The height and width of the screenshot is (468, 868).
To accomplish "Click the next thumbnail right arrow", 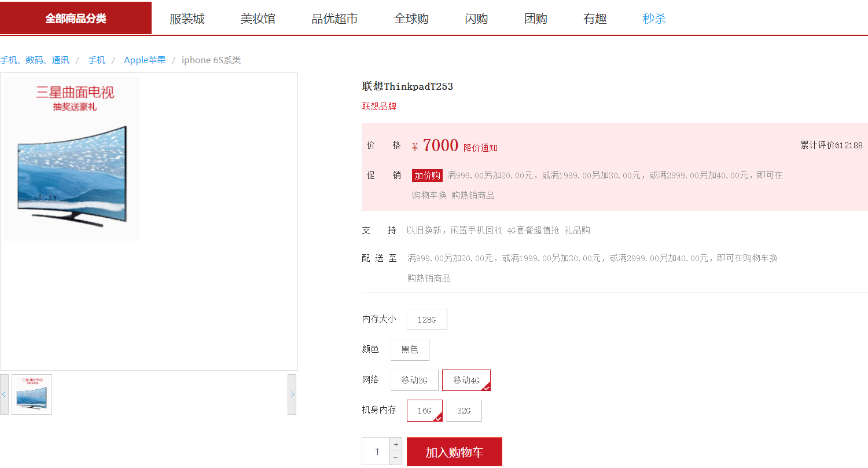I will (x=292, y=394).
